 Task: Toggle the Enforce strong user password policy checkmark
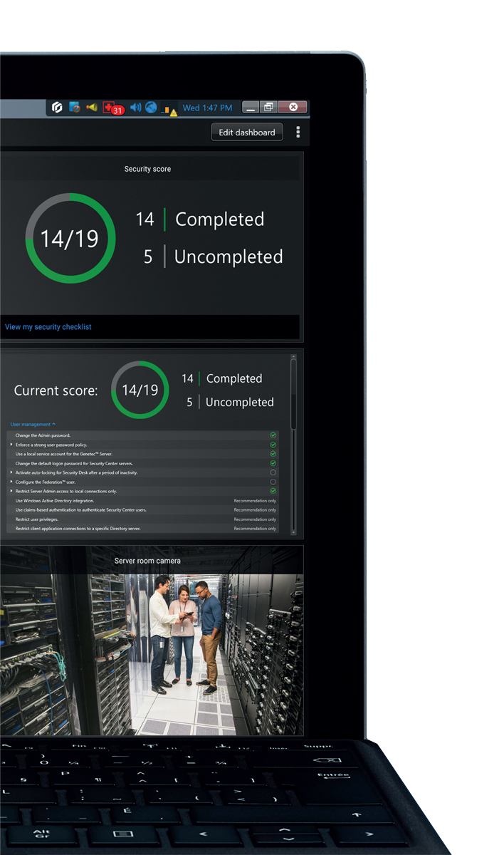(273, 445)
